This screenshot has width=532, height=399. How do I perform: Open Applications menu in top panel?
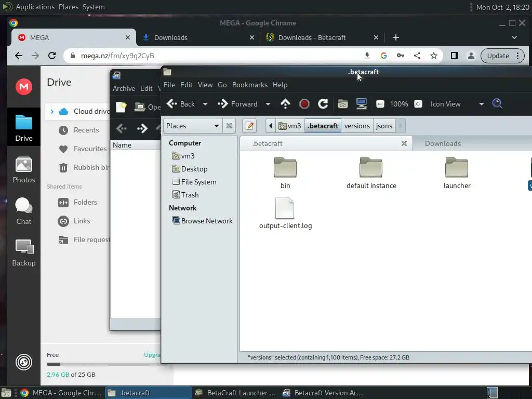[35, 7]
